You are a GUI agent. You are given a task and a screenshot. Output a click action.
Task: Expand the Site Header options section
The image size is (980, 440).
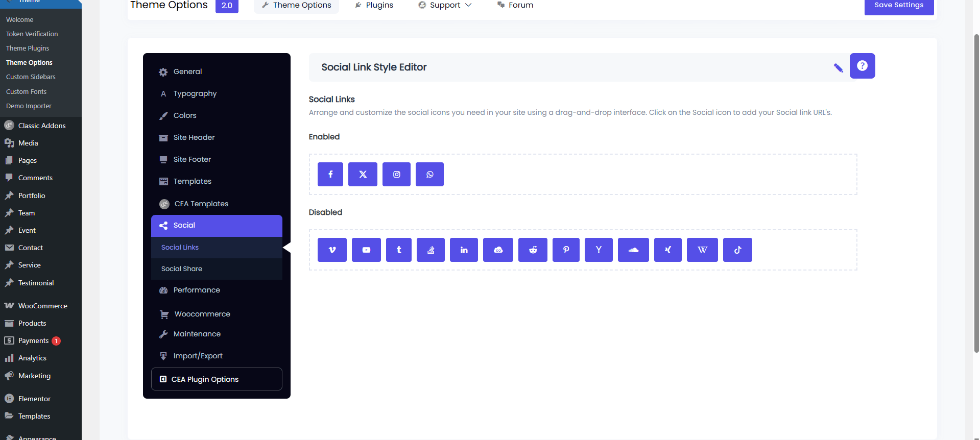[x=194, y=137]
